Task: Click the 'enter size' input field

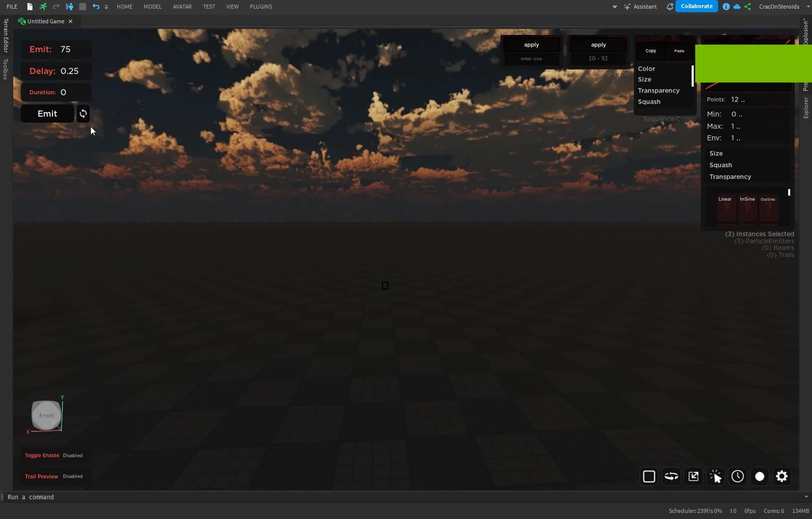Action: pos(531,59)
